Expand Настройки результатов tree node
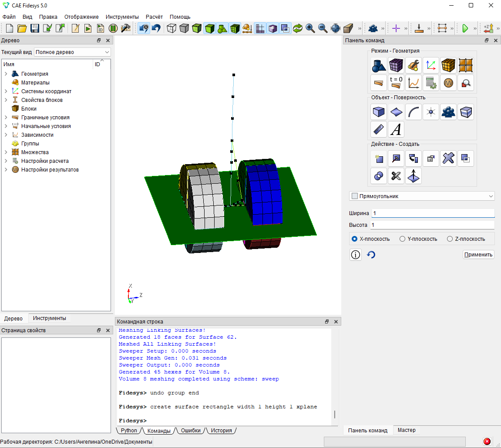The image size is (501, 448). tap(6, 169)
